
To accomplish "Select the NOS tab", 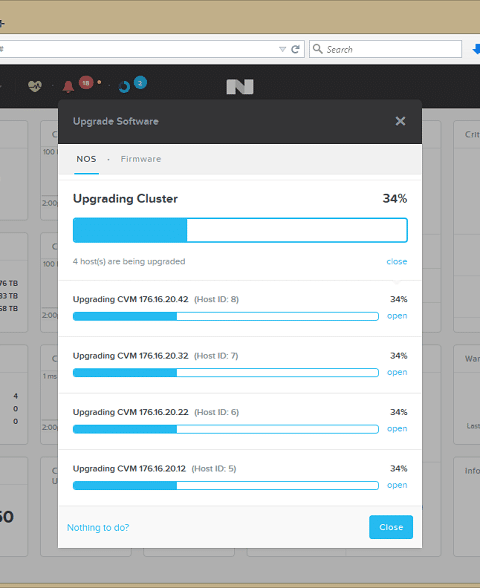I will click(86, 159).
